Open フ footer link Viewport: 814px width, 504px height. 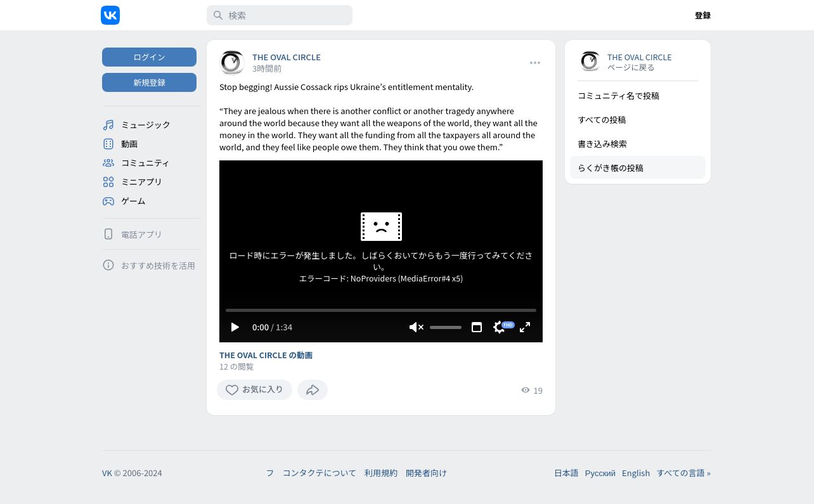[x=270, y=473]
